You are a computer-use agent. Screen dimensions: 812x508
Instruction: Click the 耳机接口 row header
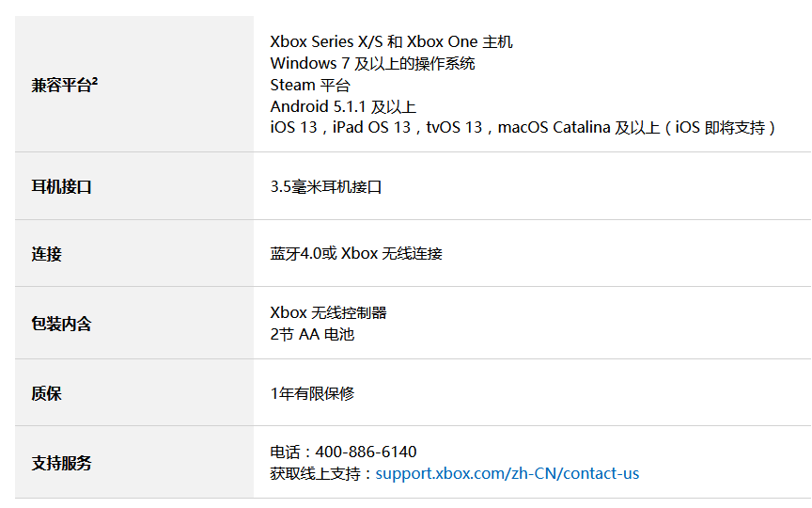62,186
